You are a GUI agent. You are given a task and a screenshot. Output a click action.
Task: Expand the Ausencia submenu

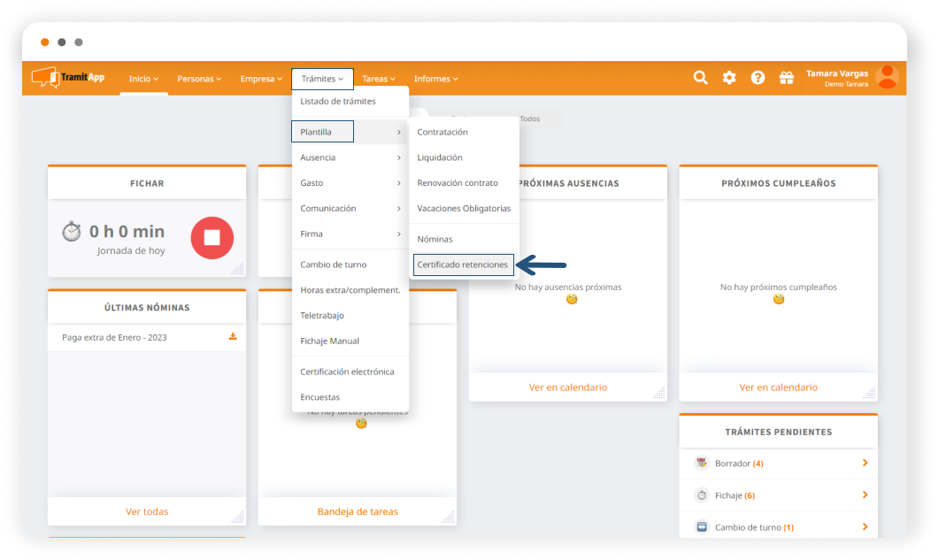[350, 157]
